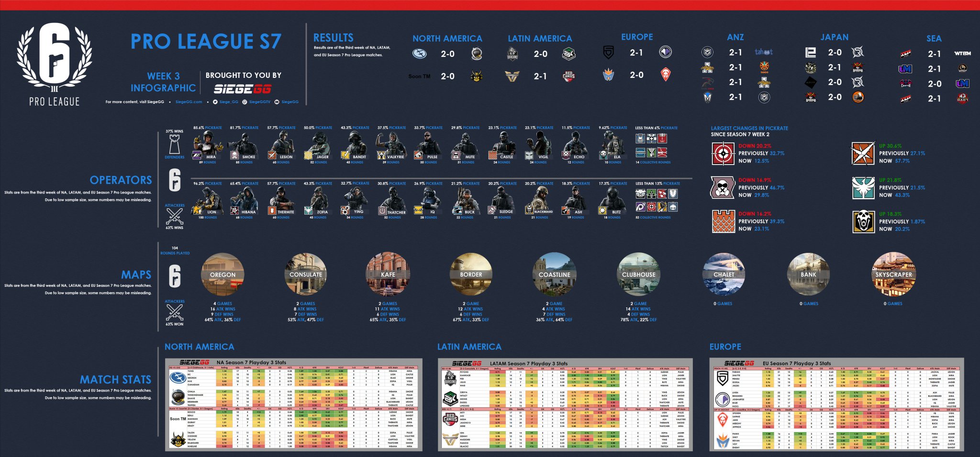Open the Echo operator portrait
The image size is (980, 457).
point(576,145)
